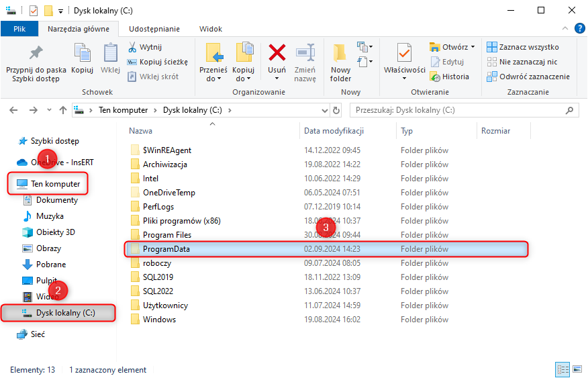The height and width of the screenshot is (378, 588).
Task: Collapse the ribbon with the chevron
Action: [565, 28]
